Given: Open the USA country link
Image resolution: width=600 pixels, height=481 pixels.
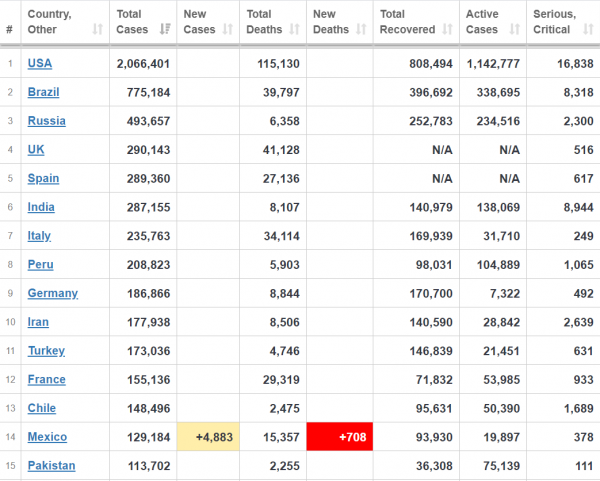Looking at the screenshot, I should (x=40, y=63).
